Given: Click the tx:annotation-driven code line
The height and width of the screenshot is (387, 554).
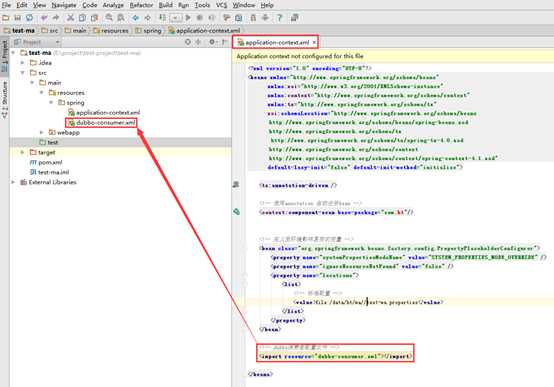Looking at the screenshot, I should [x=298, y=185].
